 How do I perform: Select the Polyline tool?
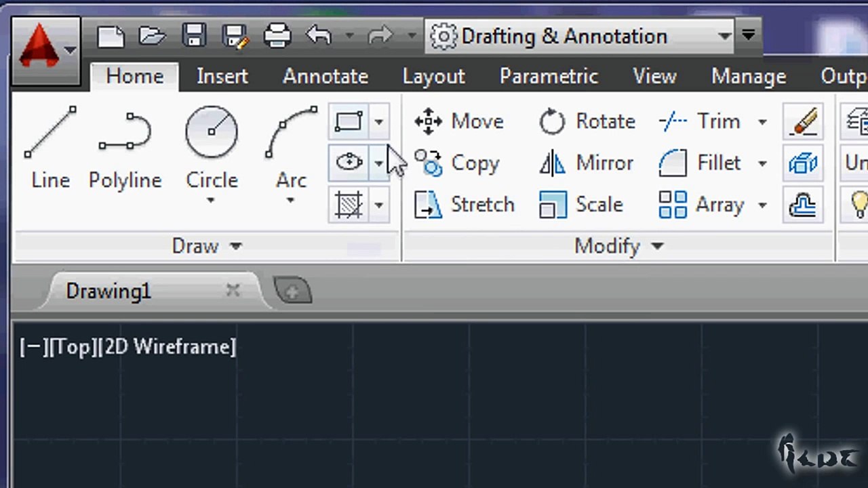click(x=125, y=148)
